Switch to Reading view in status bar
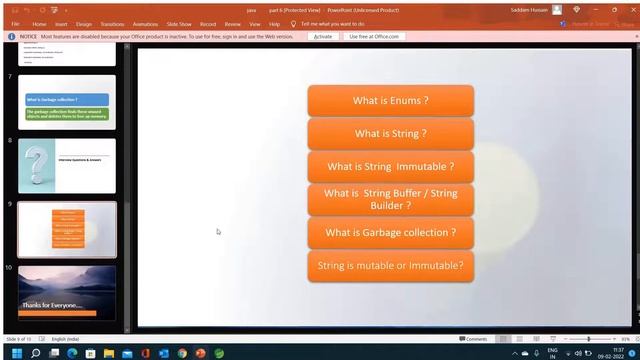This screenshot has width=640, height=360. 536,339
